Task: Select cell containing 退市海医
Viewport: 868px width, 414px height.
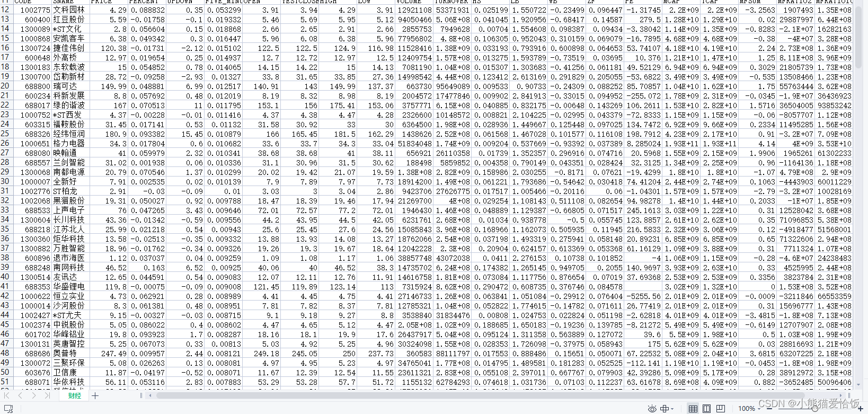Action: [x=70, y=258]
